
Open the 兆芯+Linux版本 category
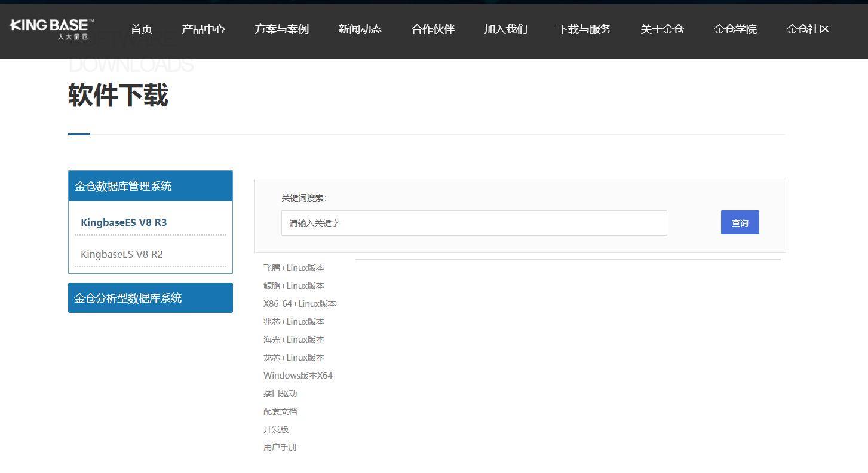[x=294, y=322]
